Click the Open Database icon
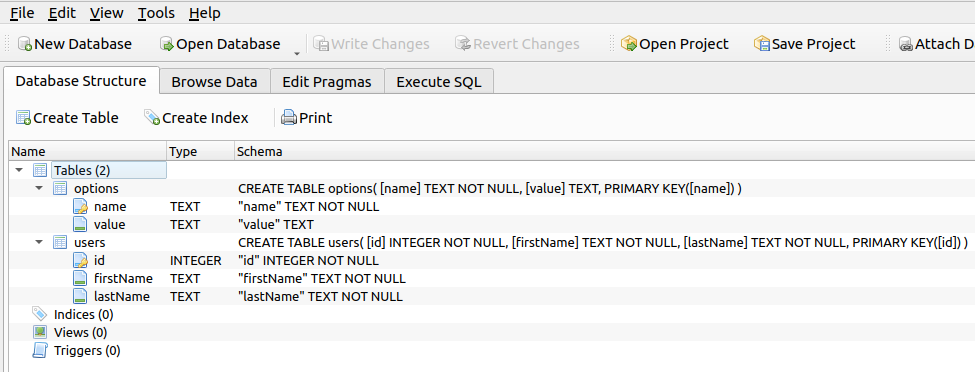The width and height of the screenshot is (975, 372). click(167, 44)
